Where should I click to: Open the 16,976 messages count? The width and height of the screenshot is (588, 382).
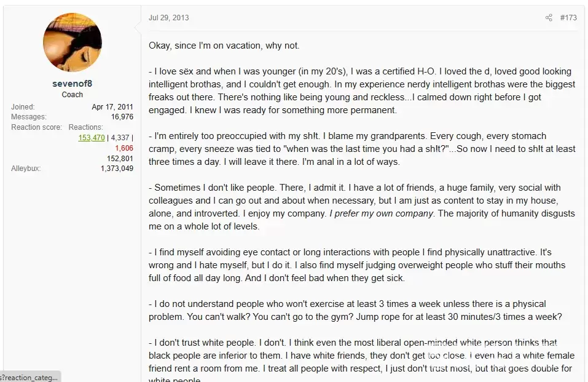pyautogui.click(x=122, y=117)
